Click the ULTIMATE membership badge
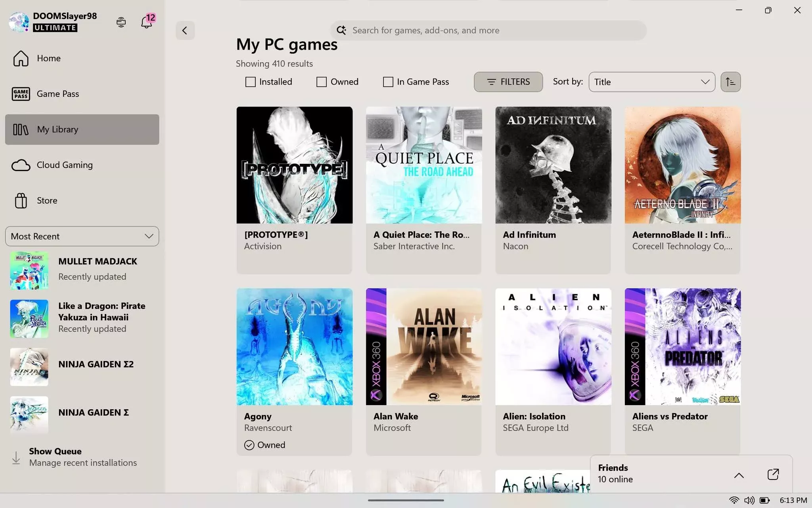812x508 pixels. pos(55,28)
